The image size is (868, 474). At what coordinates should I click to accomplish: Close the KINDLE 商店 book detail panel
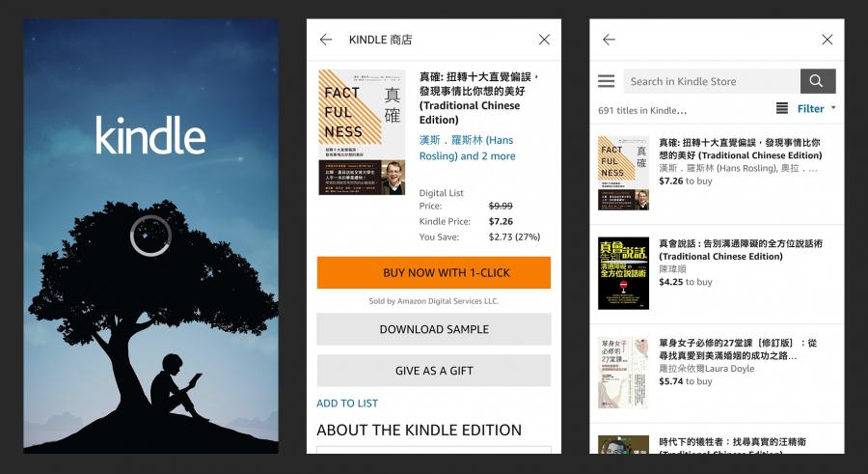pos(544,40)
